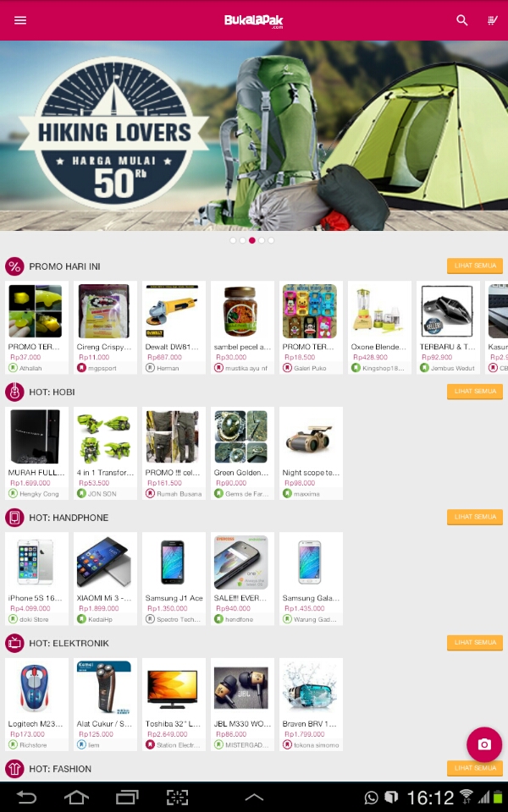Tap Lihat Semua for Hot Elektronik

pyautogui.click(x=475, y=643)
